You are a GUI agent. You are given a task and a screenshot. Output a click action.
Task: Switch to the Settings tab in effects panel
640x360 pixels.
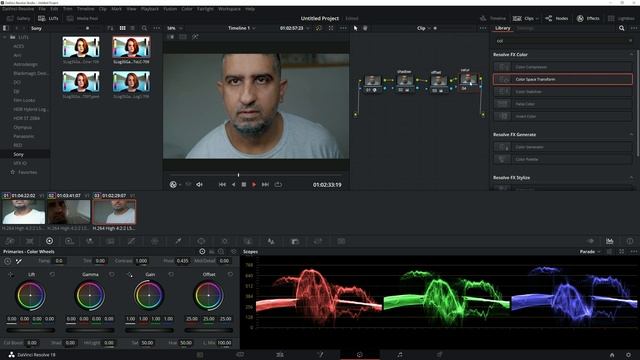coord(525,28)
